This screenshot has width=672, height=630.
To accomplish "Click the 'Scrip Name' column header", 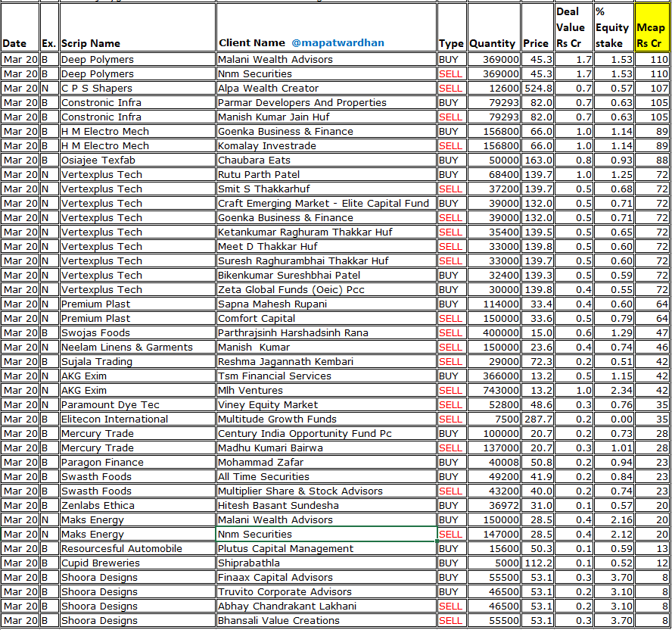I will click(138, 27).
